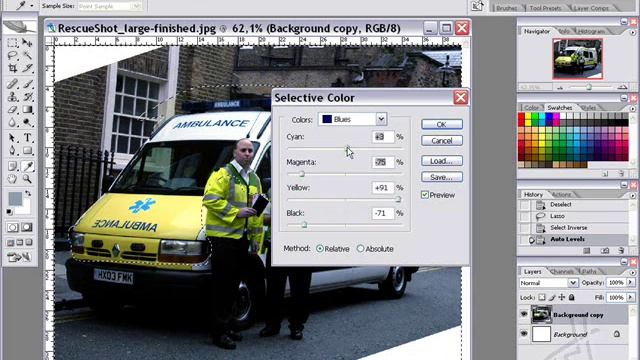Click the Navigator zoom slider handle
The width and height of the screenshot is (640, 360).
tap(589, 87)
